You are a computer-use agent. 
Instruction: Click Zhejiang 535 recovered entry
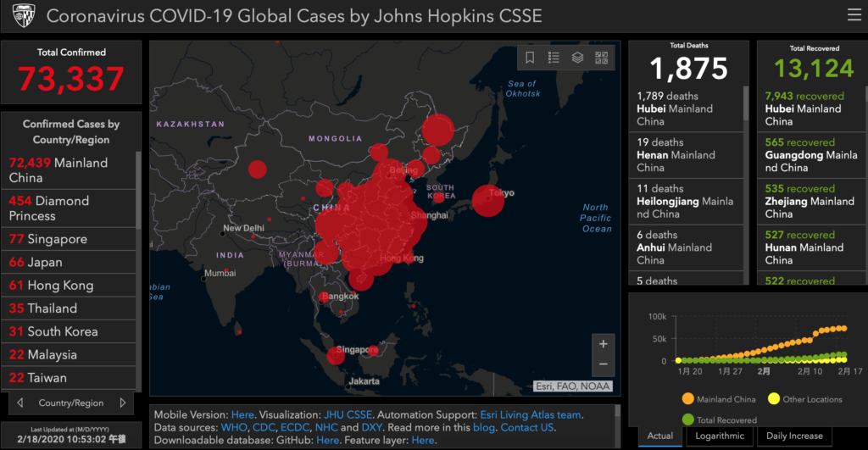[x=811, y=202]
